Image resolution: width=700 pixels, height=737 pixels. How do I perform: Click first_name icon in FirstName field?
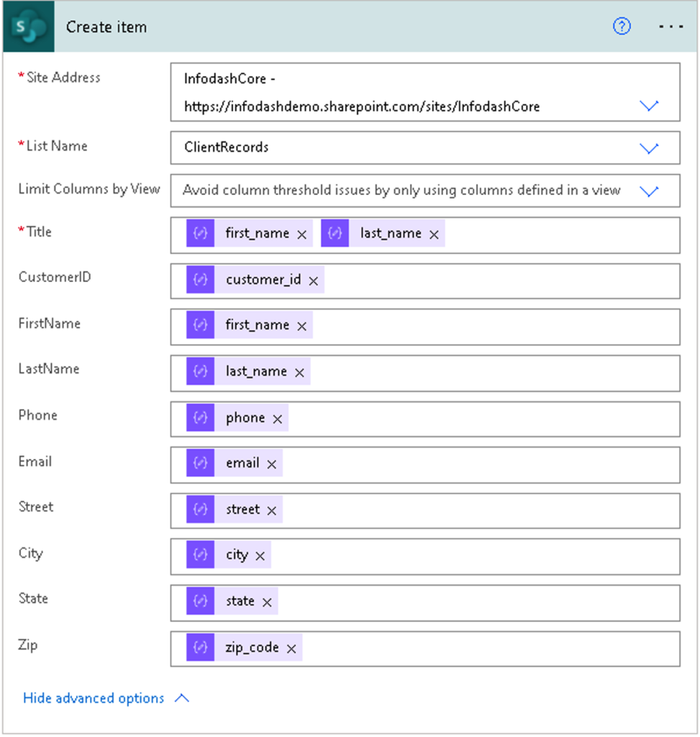(x=201, y=325)
